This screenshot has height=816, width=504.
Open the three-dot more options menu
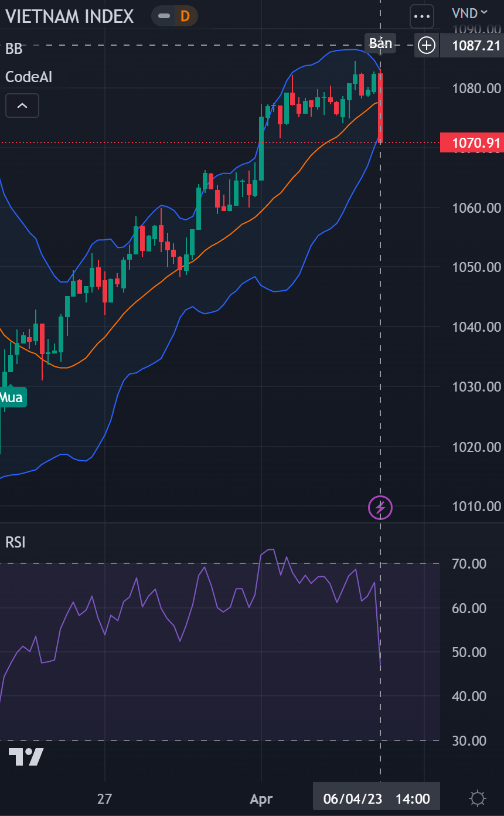tap(422, 16)
